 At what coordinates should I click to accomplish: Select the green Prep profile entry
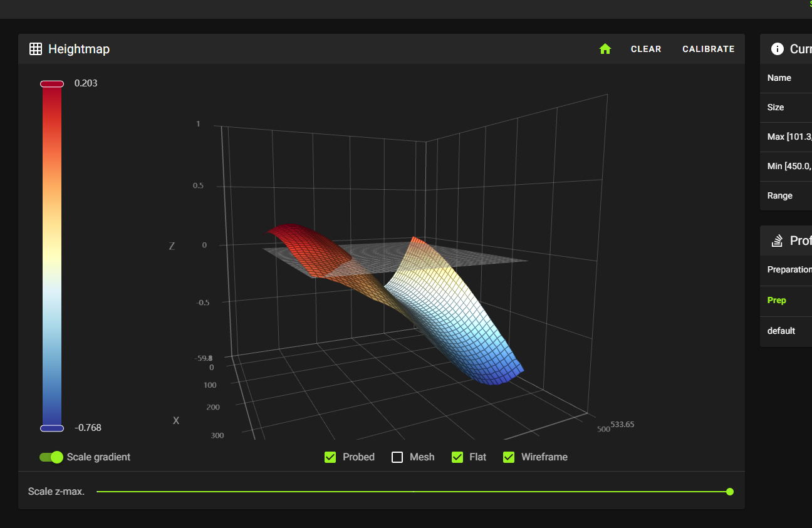[777, 300]
